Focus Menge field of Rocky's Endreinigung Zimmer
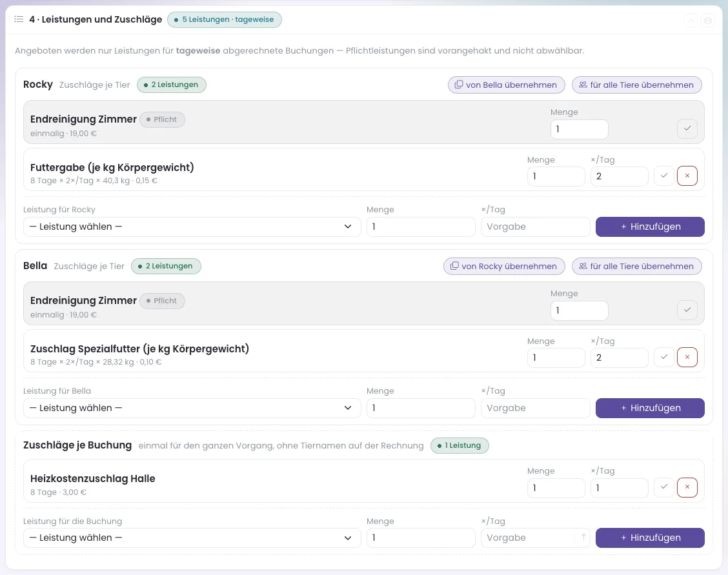The width and height of the screenshot is (728, 575). click(579, 129)
